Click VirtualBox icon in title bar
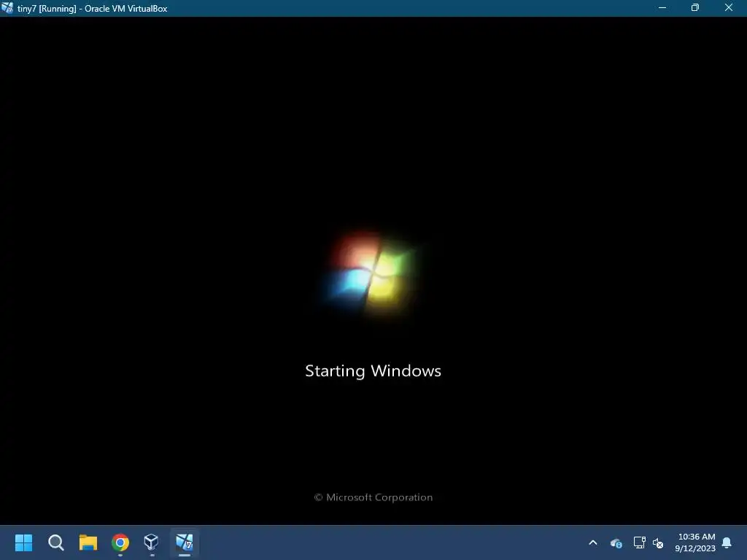747x560 pixels. 7,8
